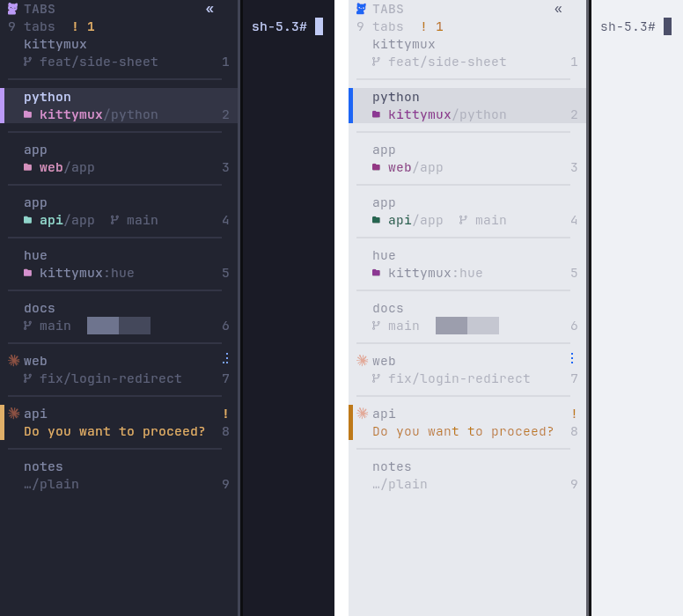Focus the dark terminal at sh-5.3# prompt
683x616 pixels.
[288, 26]
